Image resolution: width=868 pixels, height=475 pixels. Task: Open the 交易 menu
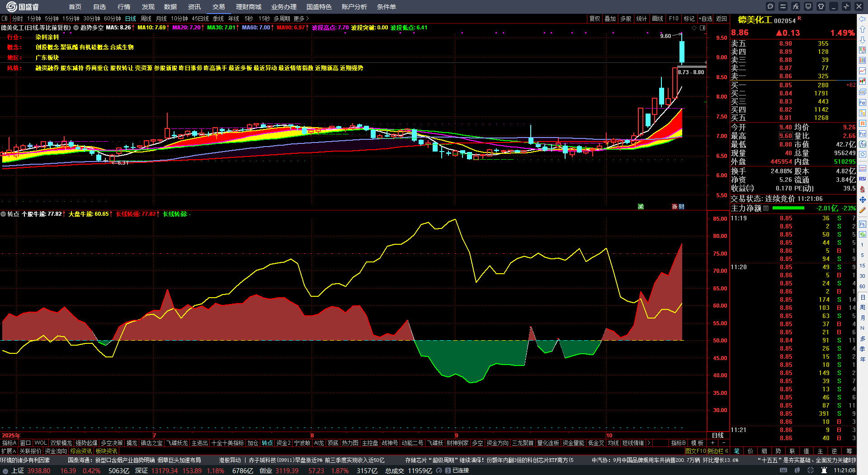coord(218,7)
